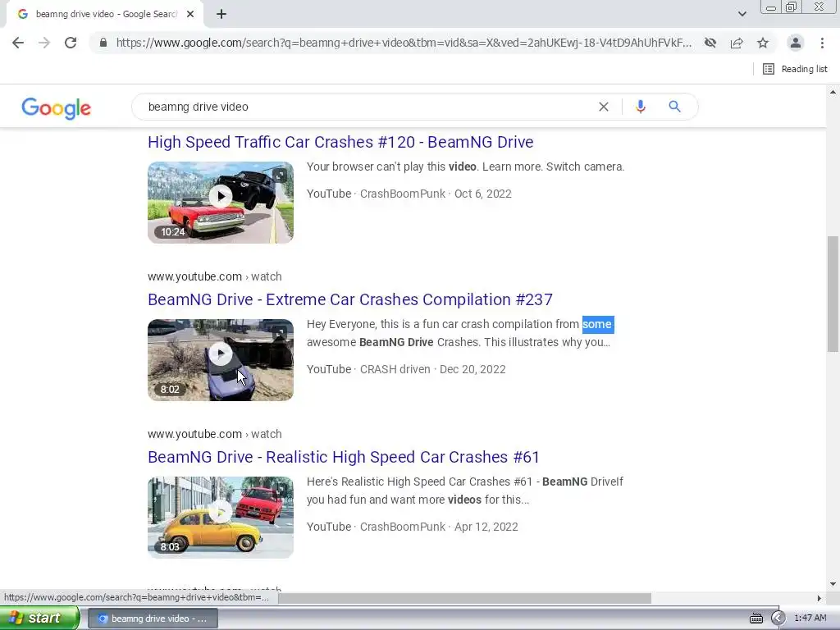Click 'CrashBoomPunk · Oct 6, 2022' text
Screen dimensions: 840x630
coord(436,194)
